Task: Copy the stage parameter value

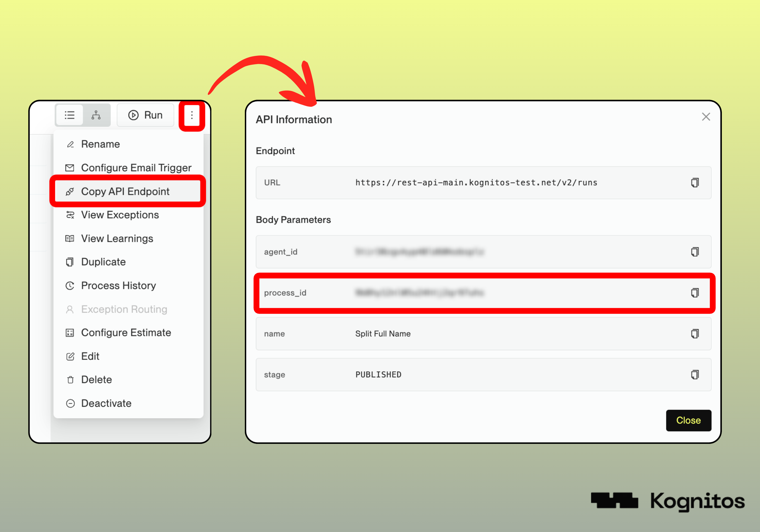Action: [695, 375]
